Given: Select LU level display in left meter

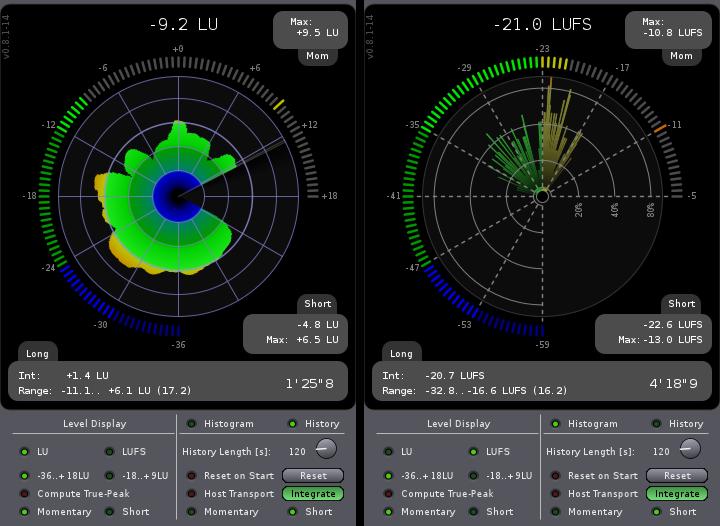Looking at the screenshot, I should coord(24,452).
